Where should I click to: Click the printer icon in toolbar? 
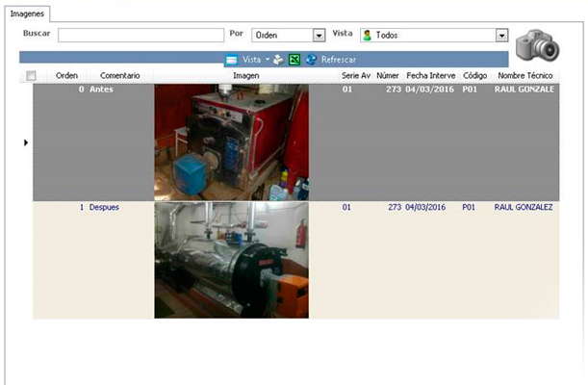pyautogui.click(x=279, y=60)
